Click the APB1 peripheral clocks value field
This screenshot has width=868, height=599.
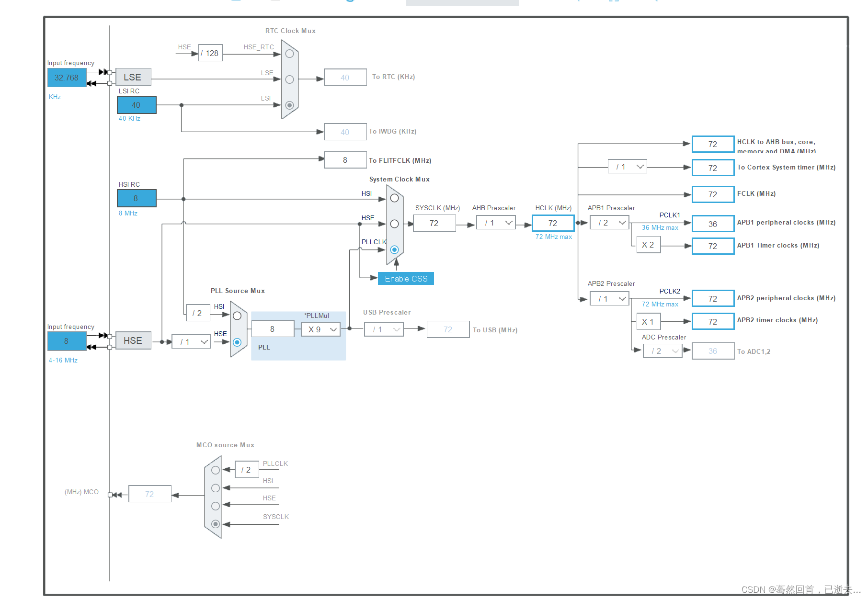[713, 224]
